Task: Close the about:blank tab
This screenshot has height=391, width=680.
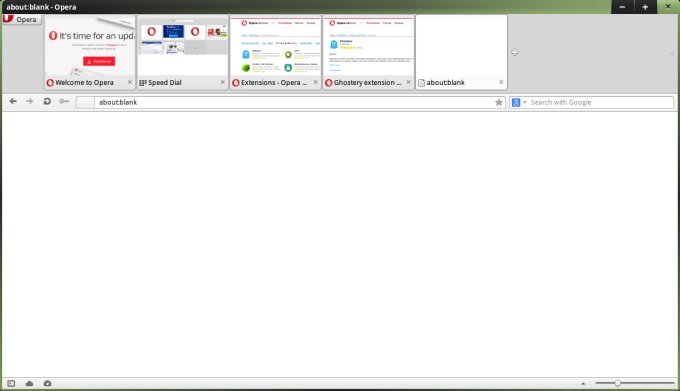Action: (501, 82)
